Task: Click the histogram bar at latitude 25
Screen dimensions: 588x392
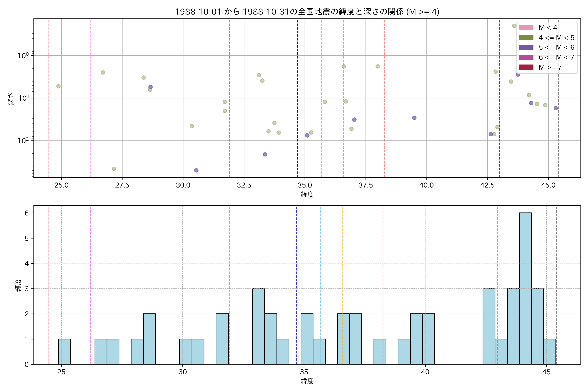Action: coord(64,351)
